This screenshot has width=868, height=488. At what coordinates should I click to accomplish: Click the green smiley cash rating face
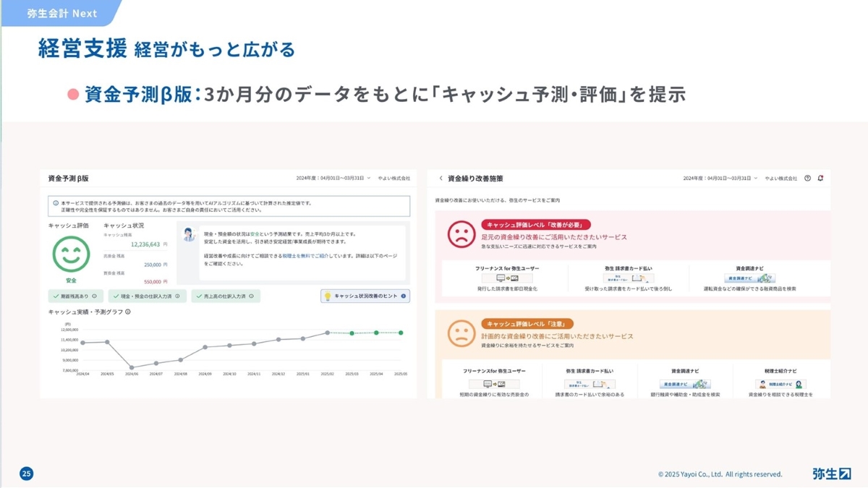click(x=70, y=254)
